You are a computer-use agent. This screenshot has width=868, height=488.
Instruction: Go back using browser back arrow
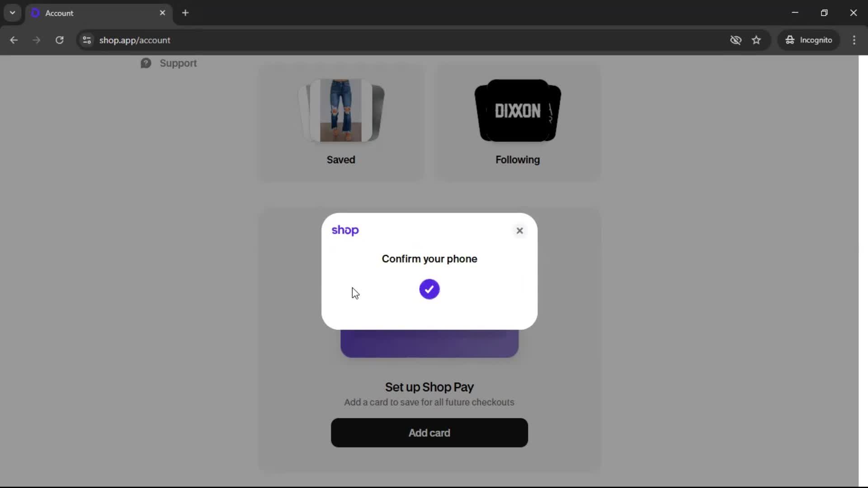tap(14, 40)
